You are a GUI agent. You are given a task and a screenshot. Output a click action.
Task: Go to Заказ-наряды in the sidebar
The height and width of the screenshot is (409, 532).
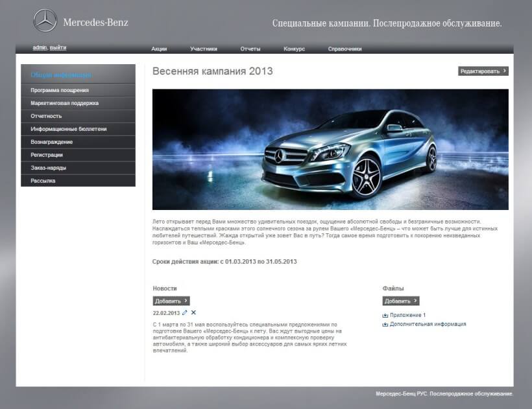click(x=78, y=168)
